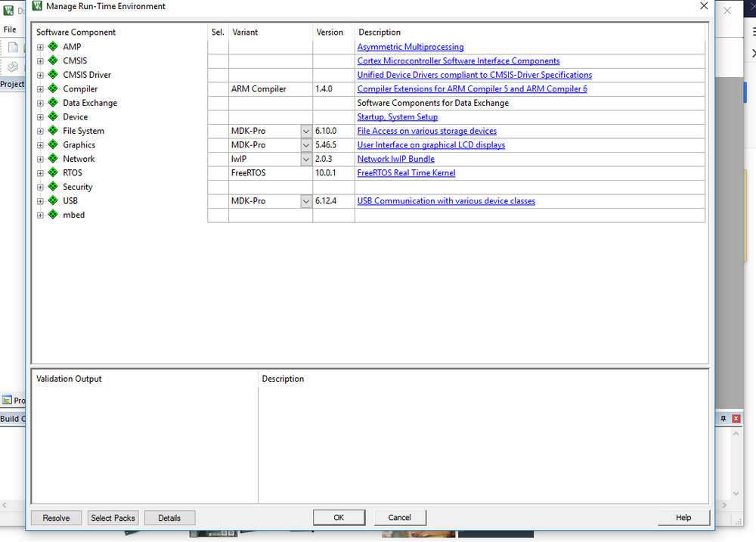Screen dimensions: 756x542
Task: Confirm the dialog with OK
Action: (x=339, y=518)
